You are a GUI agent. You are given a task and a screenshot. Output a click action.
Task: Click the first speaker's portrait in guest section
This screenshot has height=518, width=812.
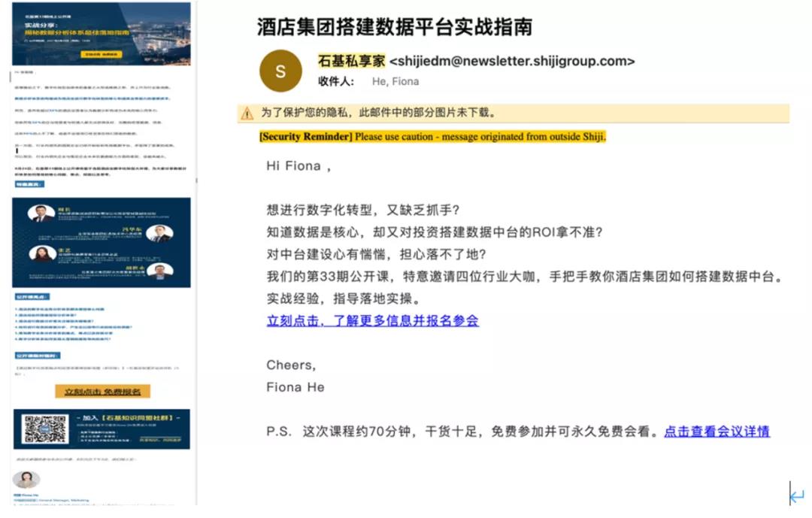(41, 214)
